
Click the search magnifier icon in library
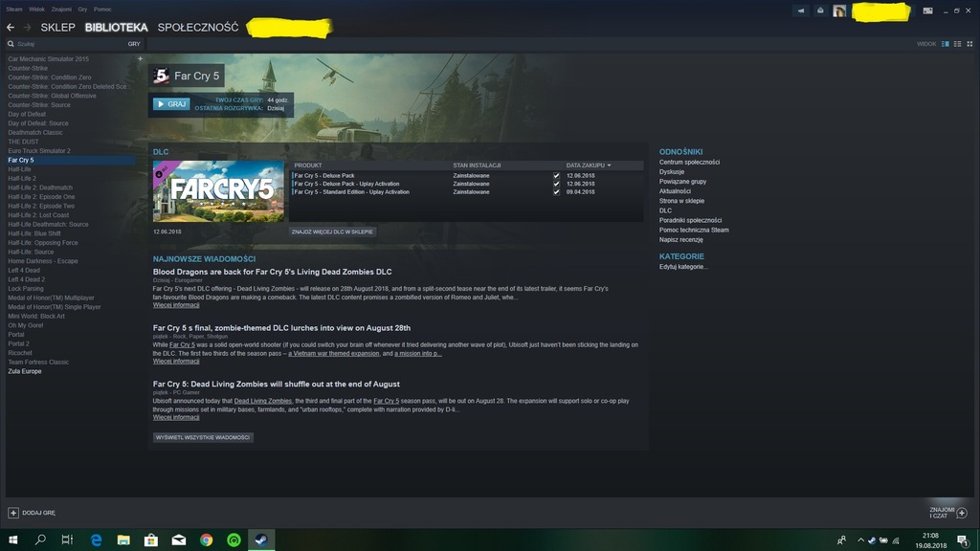click(x=11, y=44)
